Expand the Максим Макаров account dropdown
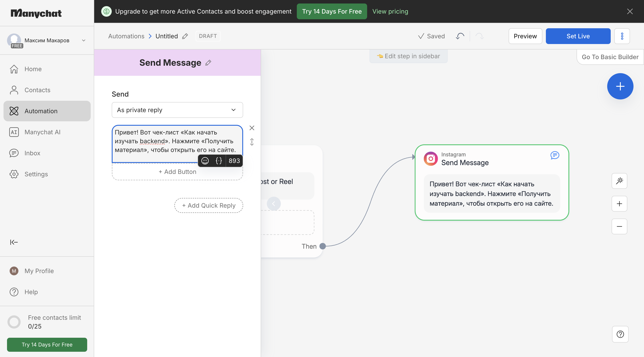Image resolution: width=644 pixels, height=357 pixels. coord(47,40)
